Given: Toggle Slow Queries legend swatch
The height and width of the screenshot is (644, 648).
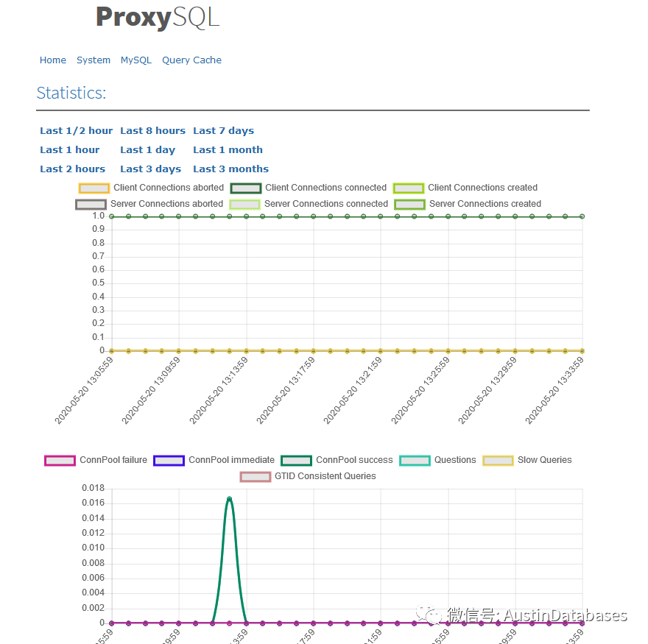Looking at the screenshot, I should tap(499, 461).
